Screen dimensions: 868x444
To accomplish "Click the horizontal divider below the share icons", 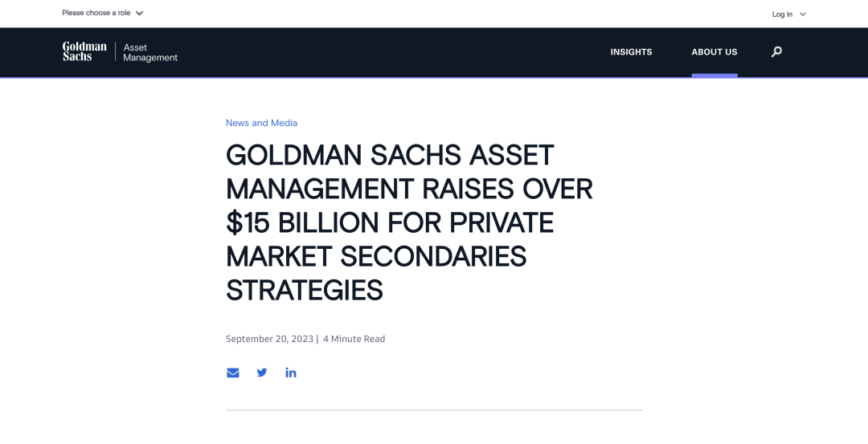I will click(434, 410).
